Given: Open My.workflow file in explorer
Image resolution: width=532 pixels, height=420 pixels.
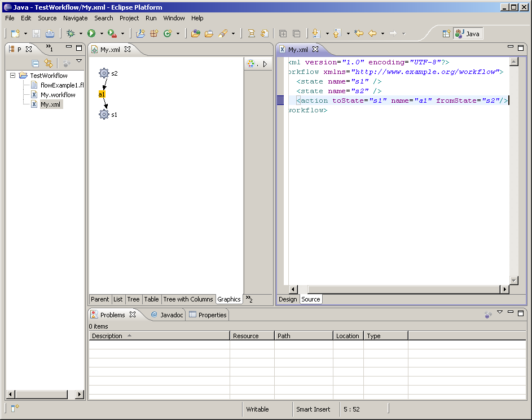Looking at the screenshot, I should click(58, 95).
